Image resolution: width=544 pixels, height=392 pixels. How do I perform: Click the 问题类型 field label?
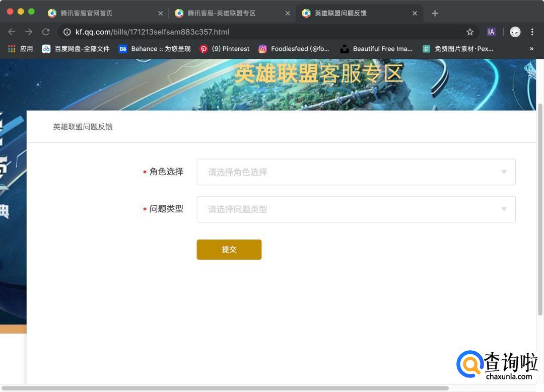[166, 209]
